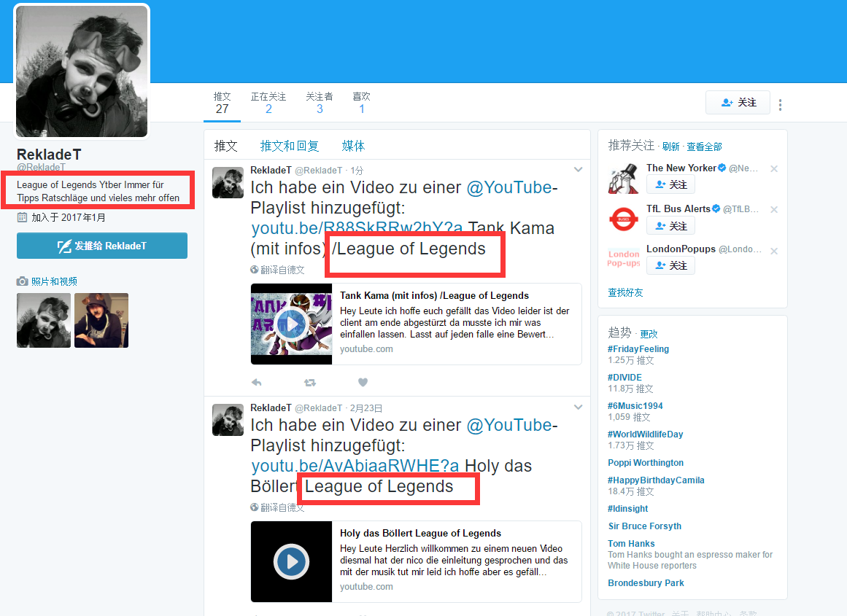847x616 pixels.
Task: Switch to the 推文和回复 tab
Action: point(290,146)
